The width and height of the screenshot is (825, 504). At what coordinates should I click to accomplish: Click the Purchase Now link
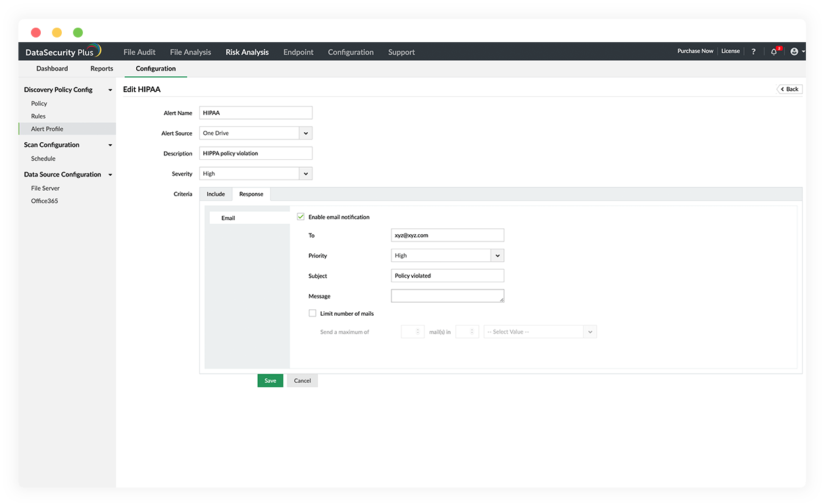tap(695, 51)
